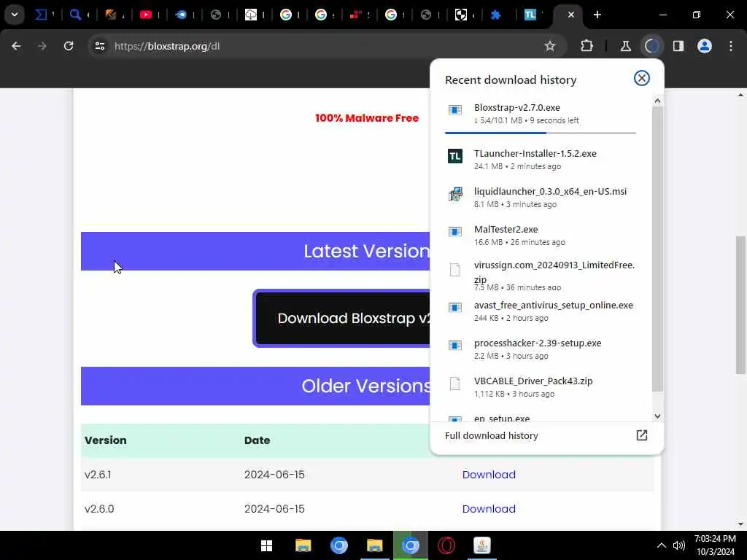This screenshot has height=560, width=747.
Task: Expand the tab search dropdown arrow
Action: click(15, 15)
